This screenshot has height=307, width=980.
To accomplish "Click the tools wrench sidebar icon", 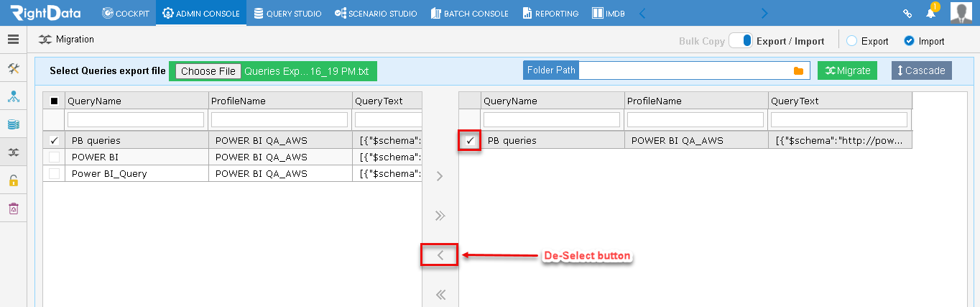I will point(13,69).
